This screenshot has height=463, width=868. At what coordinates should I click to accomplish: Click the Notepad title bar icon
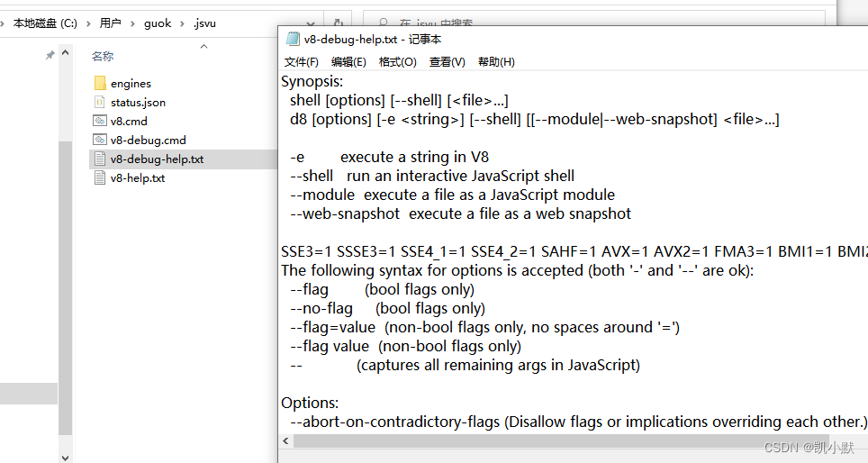[x=293, y=39]
